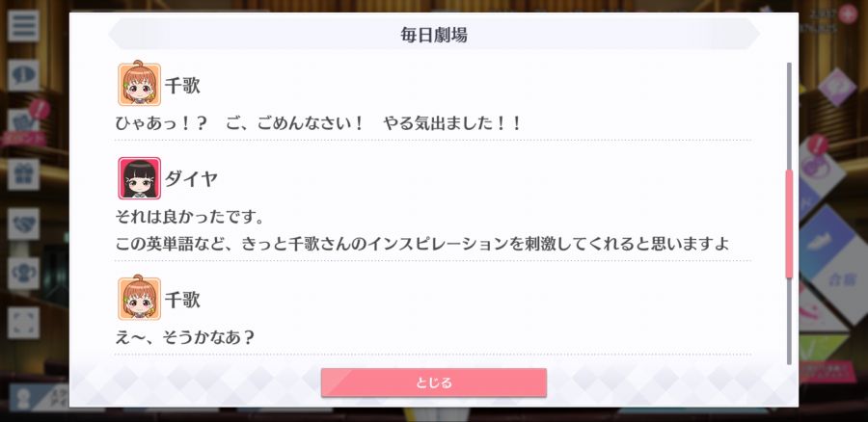Tap the handshake friends icon
Viewport: 868px width, 422px height.
pyautogui.click(x=23, y=224)
